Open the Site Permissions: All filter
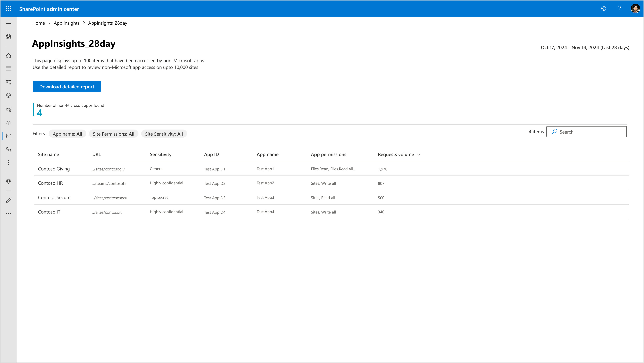Viewport: 644px width, 363px height. tap(114, 134)
